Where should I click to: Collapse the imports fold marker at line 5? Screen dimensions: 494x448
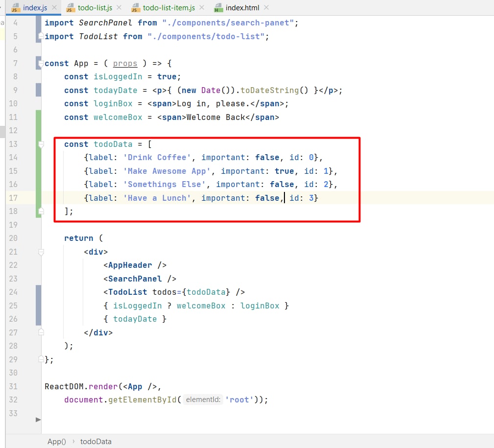click(41, 37)
